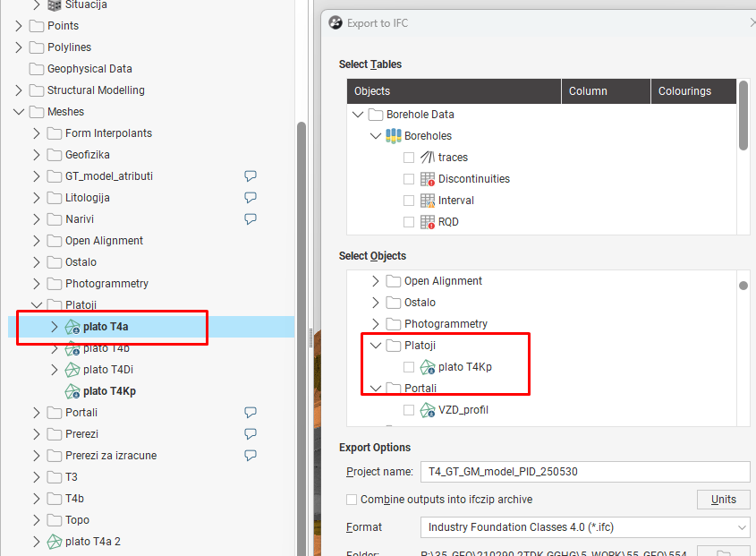This screenshot has width=756, height=556.
Task: Select the T4b folder
Action: (75, 499)
